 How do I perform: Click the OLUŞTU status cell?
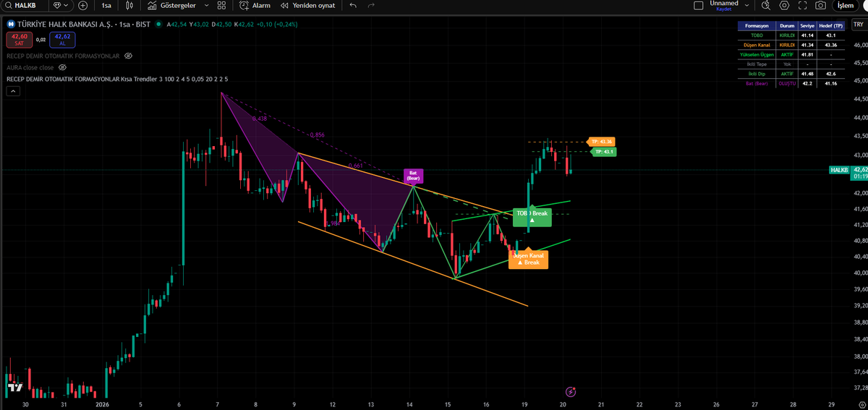coord(787,83)
